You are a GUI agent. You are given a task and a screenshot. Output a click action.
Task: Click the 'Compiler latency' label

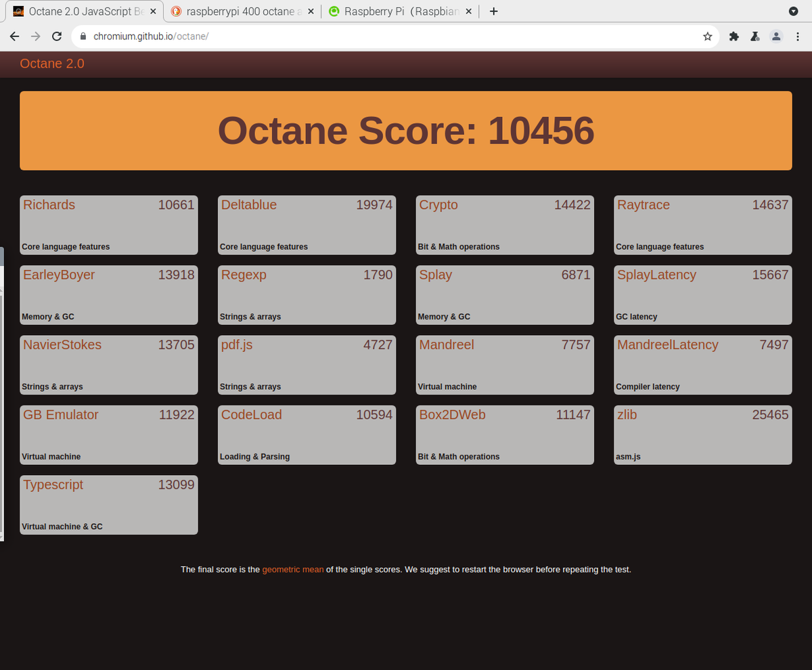648,387
